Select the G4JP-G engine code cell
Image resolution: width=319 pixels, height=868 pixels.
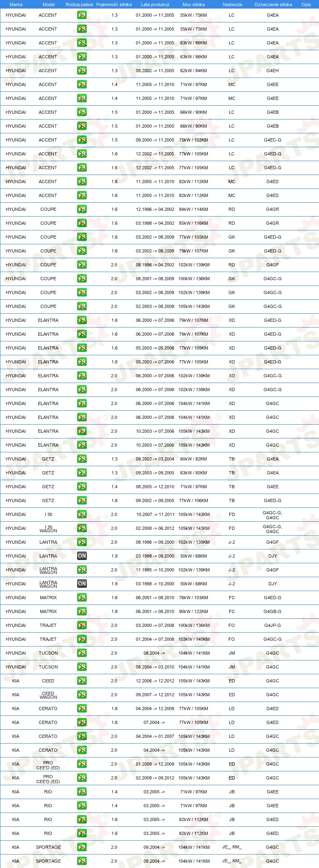click(x=272, y=625)
